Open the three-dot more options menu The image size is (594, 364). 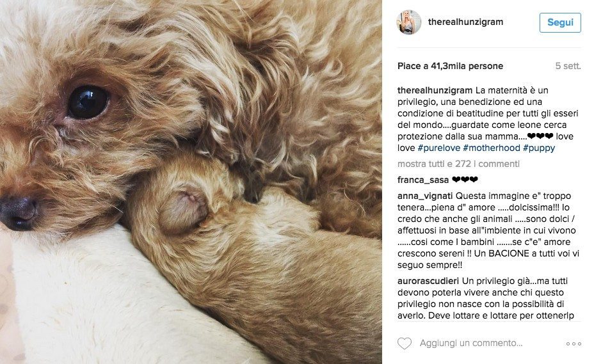(x=574, y=344)
